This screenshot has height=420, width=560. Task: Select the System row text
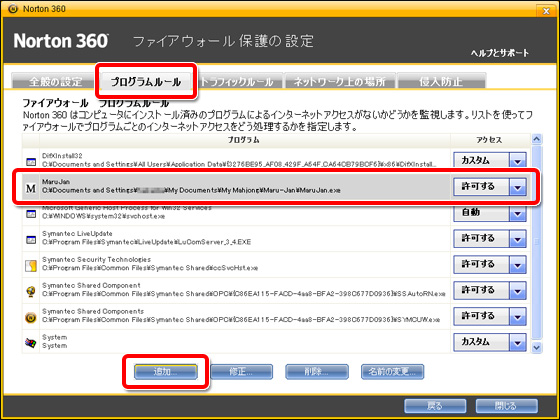[54, 341]
